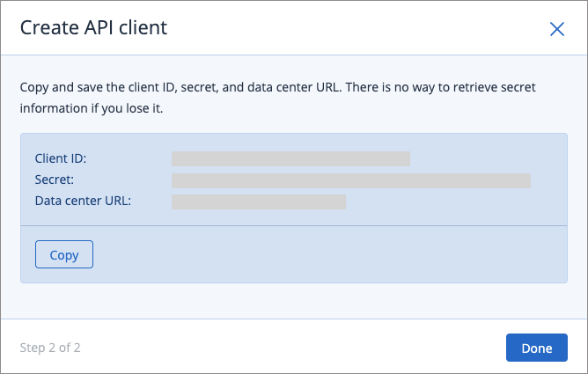Click the Client ID label
This screenshot has width=588, height=374.
[x=61, y=158]
